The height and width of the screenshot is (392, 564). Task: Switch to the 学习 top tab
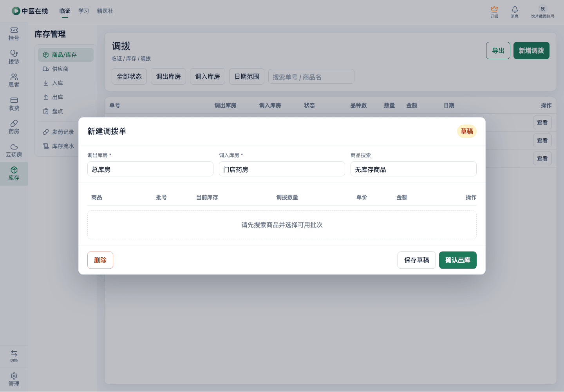[84, 11]
